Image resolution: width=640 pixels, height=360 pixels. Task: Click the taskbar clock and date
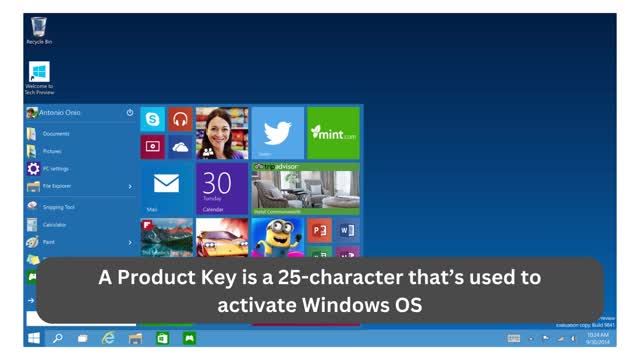point(598,338)
